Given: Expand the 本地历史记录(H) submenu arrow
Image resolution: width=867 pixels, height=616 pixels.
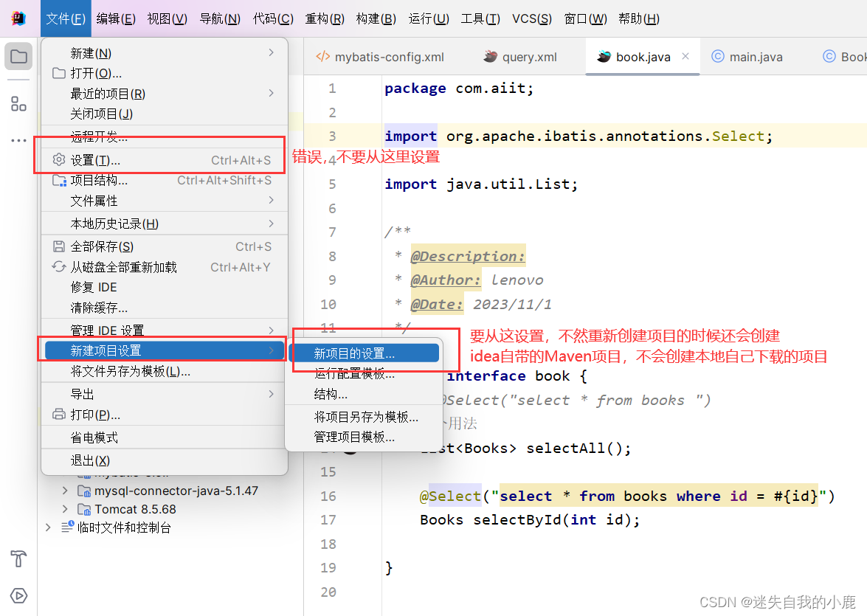Looking at the screenshot, I should 271,224.
